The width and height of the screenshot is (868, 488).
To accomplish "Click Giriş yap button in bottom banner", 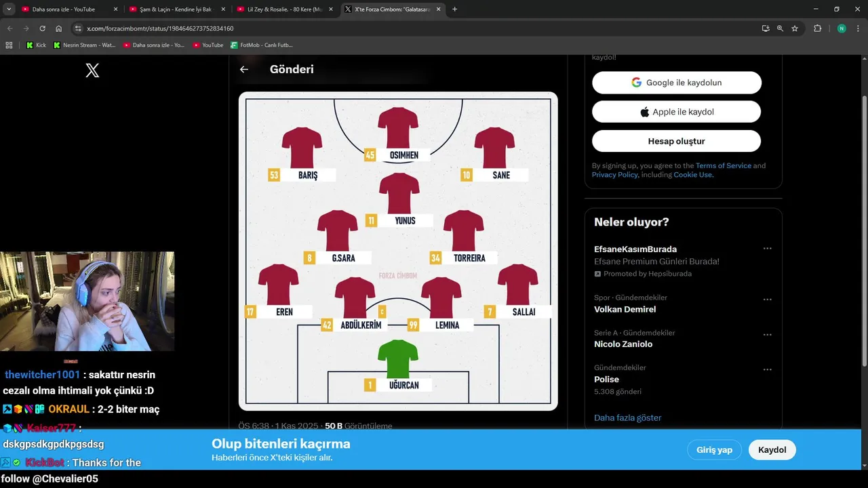I will pyautogui.click(x=715, y=449).
